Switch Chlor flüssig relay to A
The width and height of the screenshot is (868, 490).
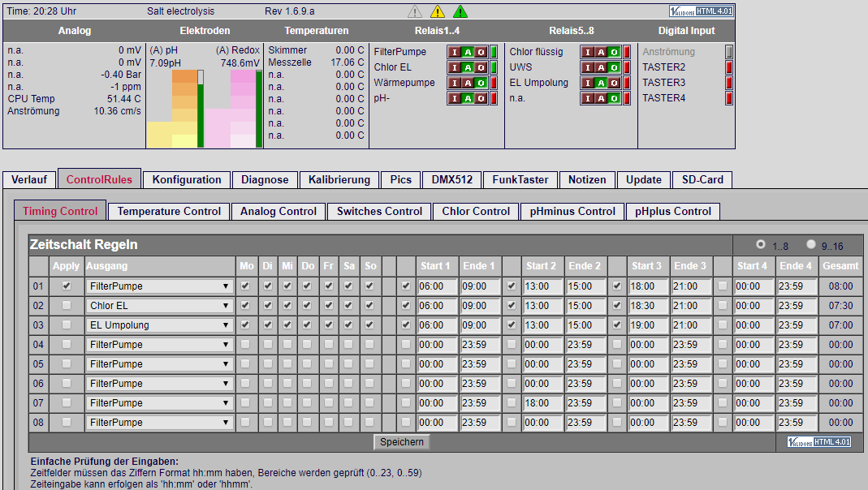pos(601,52)
